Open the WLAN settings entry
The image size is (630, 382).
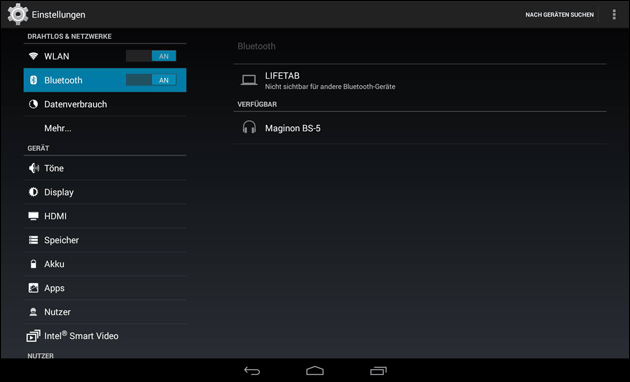(105, 56)
